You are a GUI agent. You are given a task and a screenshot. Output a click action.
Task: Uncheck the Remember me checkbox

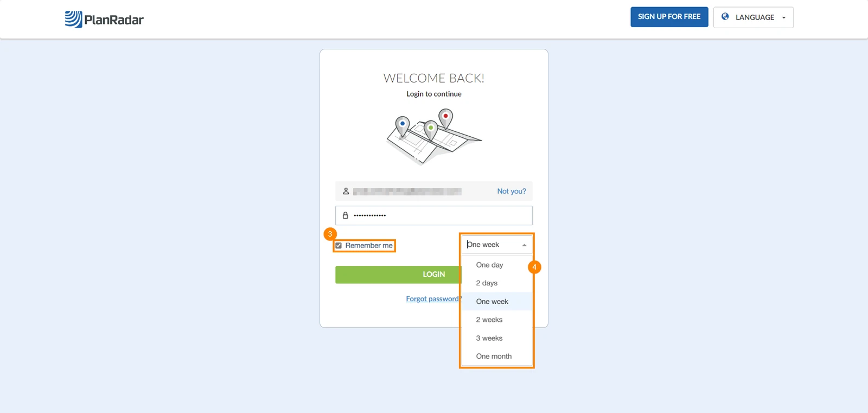click(339, 246)
